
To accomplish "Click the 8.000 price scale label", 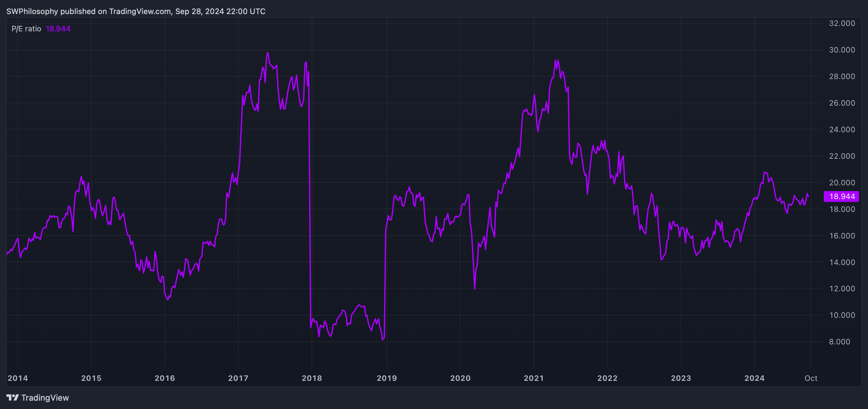I will pyautogui.click(x=843, y=342).
